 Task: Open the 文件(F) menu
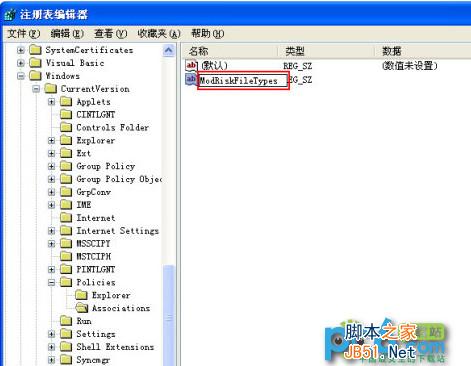click(x=24, y=34)
